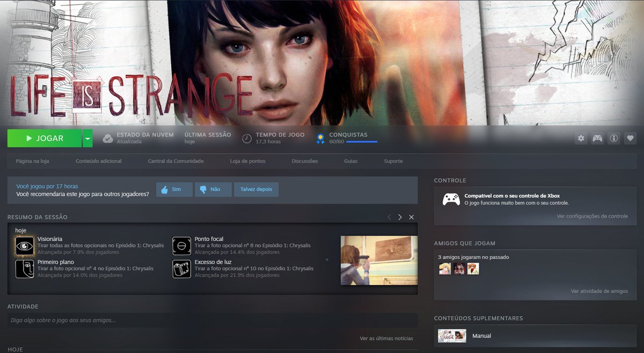The height and width of the screenshot is (353, 644).
Task: Click the play time clock icon
Action: 247,138
